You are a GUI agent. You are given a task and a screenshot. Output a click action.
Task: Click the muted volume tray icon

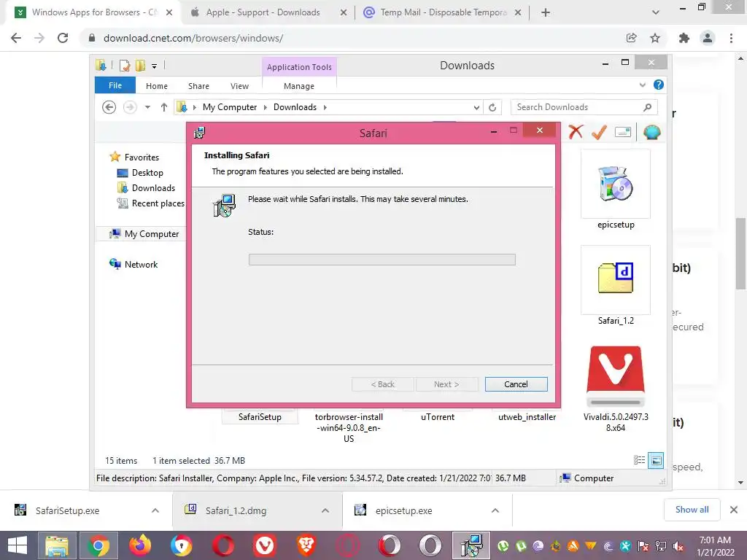(678, 546)
